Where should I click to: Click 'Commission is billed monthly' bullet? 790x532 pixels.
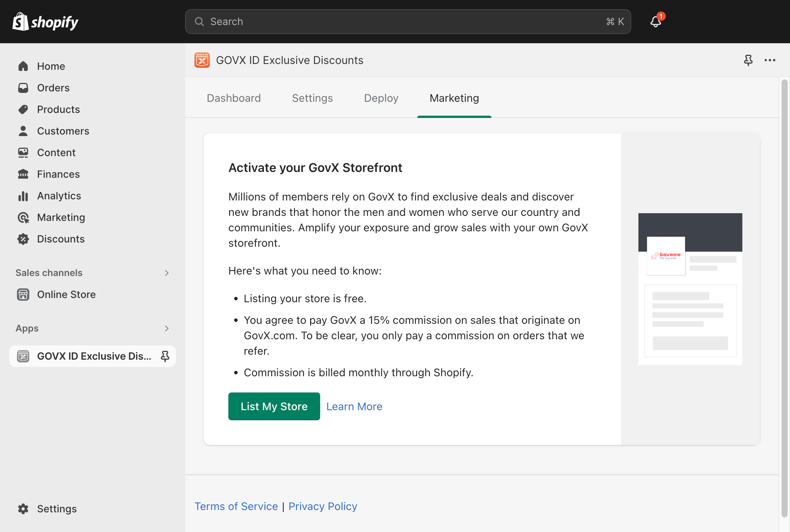click(x=358, y=372)
